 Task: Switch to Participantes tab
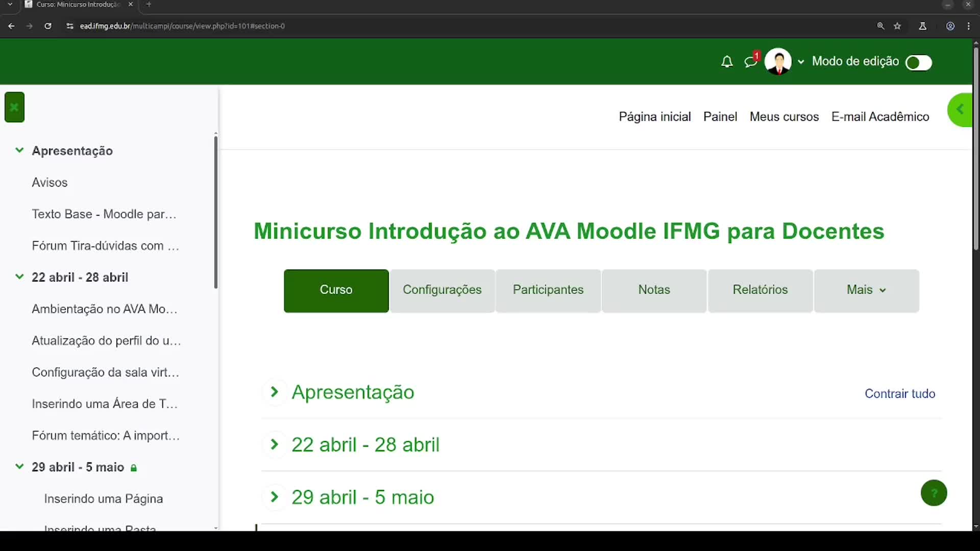[548, 290]
